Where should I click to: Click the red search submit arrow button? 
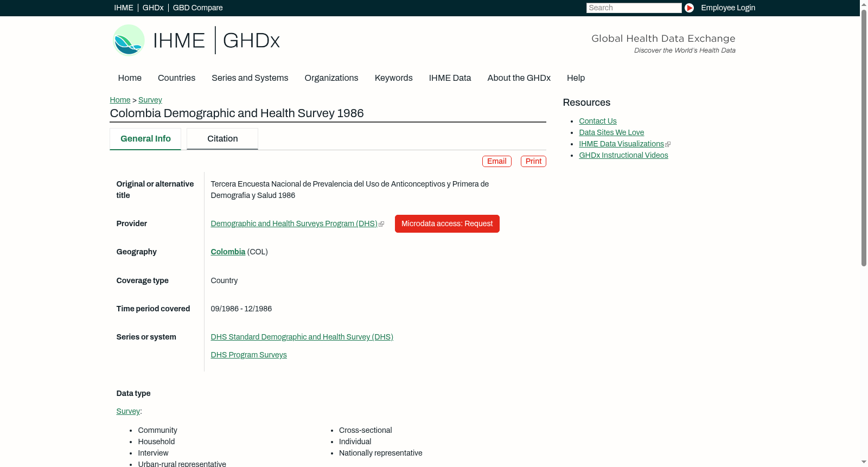tap(689, 8)
